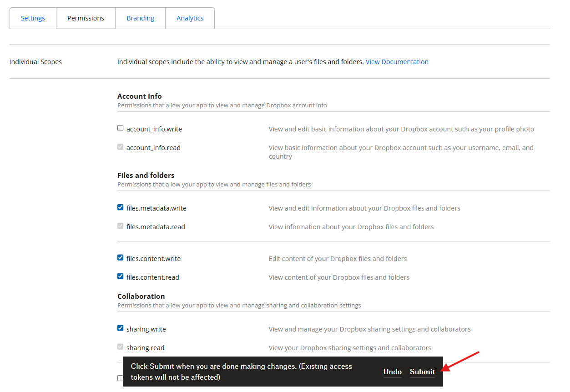Disable the files.content.write scope

[121, 258]
